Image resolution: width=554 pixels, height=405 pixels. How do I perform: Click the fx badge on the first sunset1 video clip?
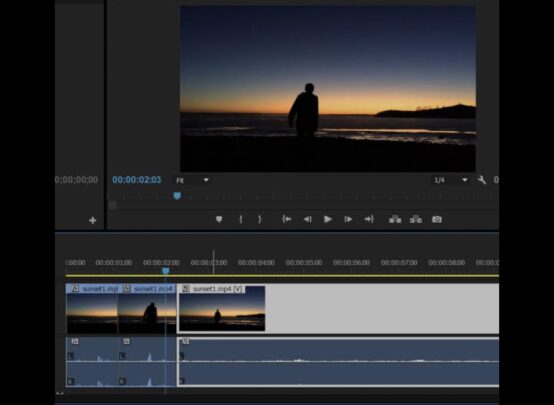(75, 289)
